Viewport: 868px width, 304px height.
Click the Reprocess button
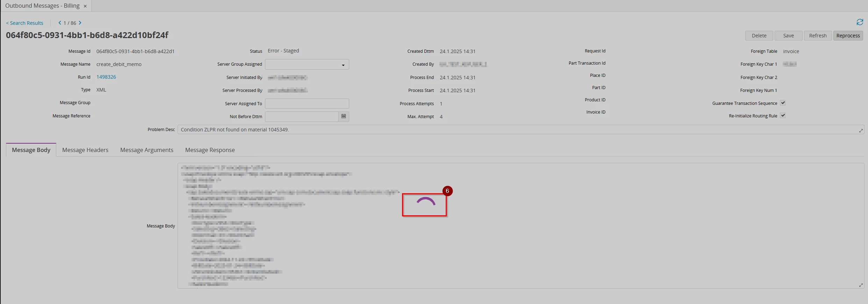pos(848,36)
